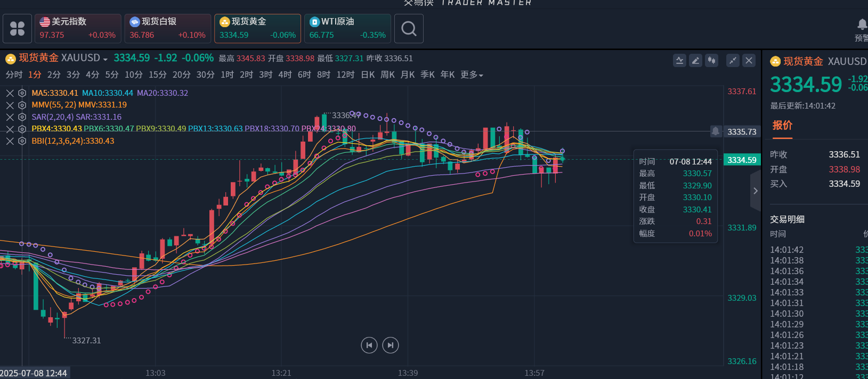Click the bell icon beside 3335.73 price
Image resolution: width=868 pixels, height=379 pixels.
(x=716, y=131)
